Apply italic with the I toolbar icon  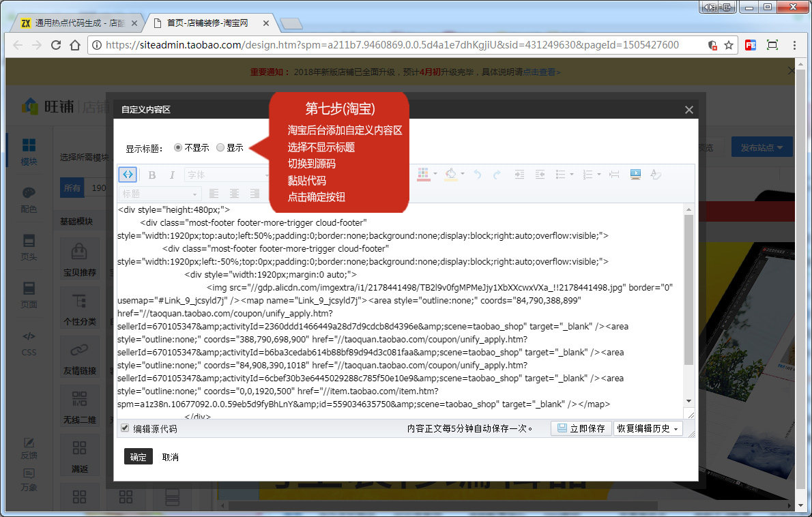tap(172, 175)
